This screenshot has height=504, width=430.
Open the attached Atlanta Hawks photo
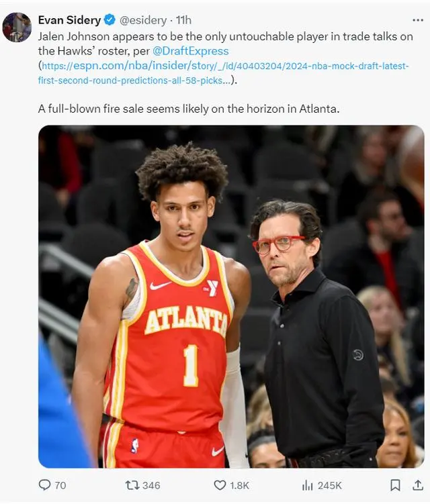(x=231, y=297)
